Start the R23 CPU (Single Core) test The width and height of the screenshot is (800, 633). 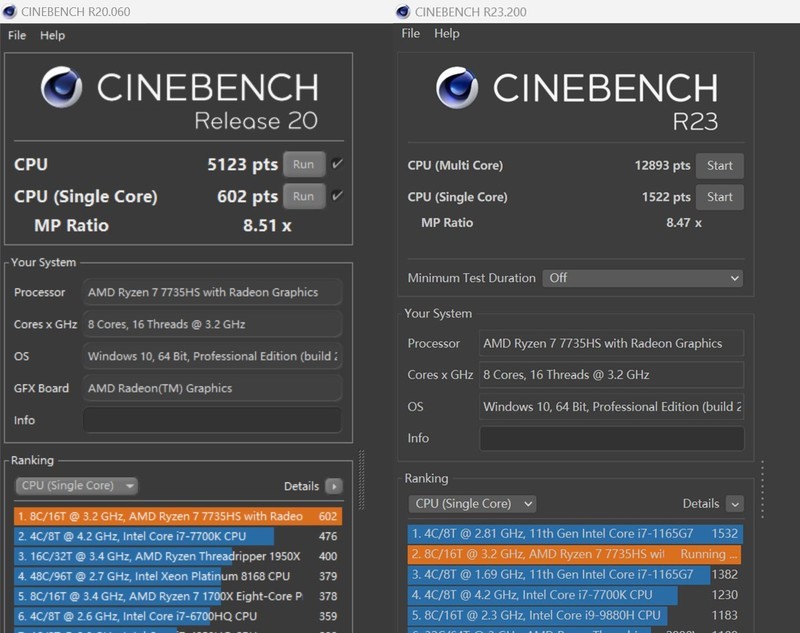(x=720, y=197)
